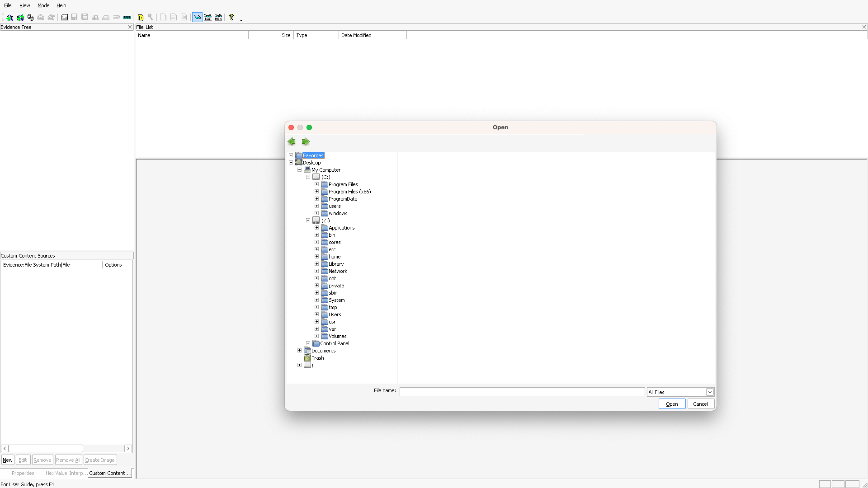Collapse the (Z:) drive node
This screenshot has height=488, width=868.
(x=308, y=221)
